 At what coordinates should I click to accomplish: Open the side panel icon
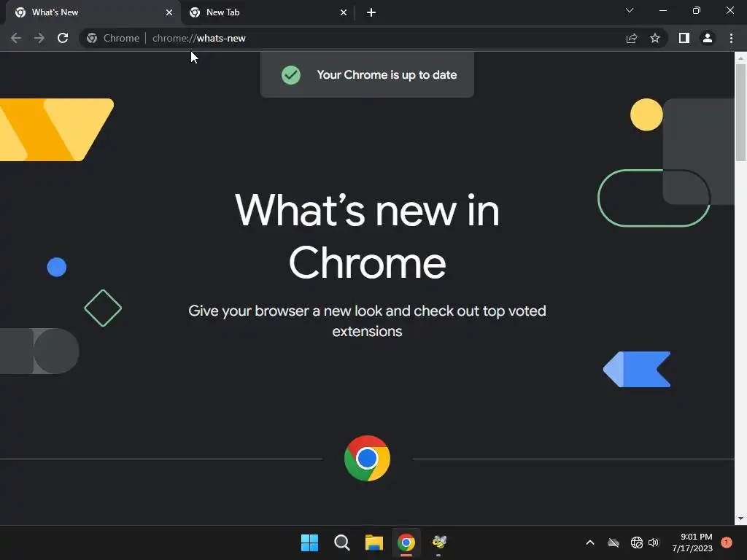[x=684, y=38]
